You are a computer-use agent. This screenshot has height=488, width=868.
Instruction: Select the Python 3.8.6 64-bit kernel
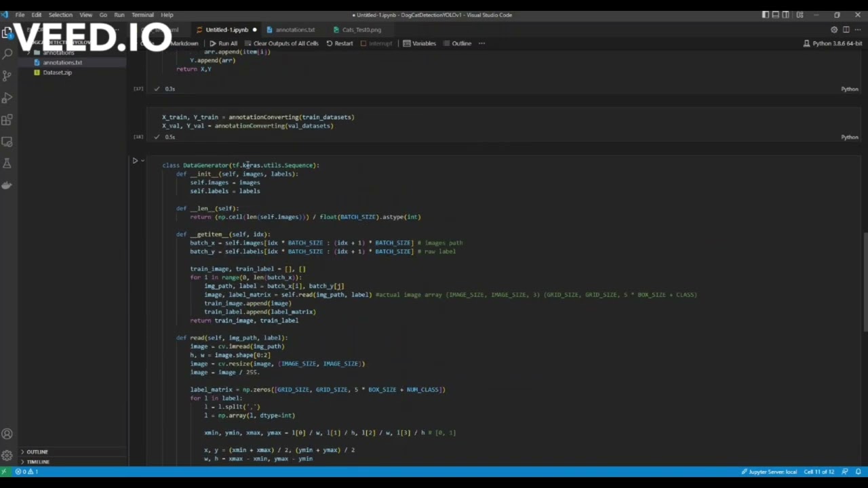(833, 43)
